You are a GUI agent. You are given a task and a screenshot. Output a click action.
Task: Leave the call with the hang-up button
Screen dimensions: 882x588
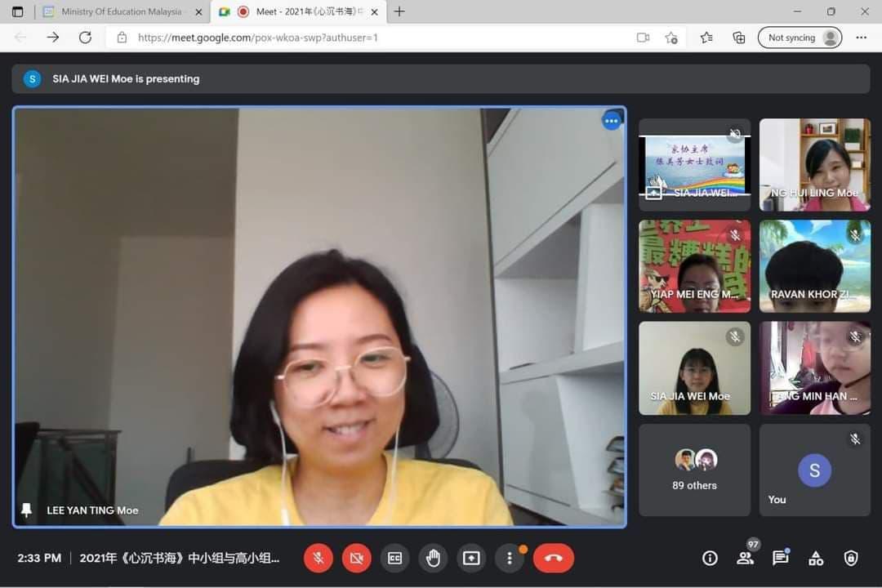(554, 558)
